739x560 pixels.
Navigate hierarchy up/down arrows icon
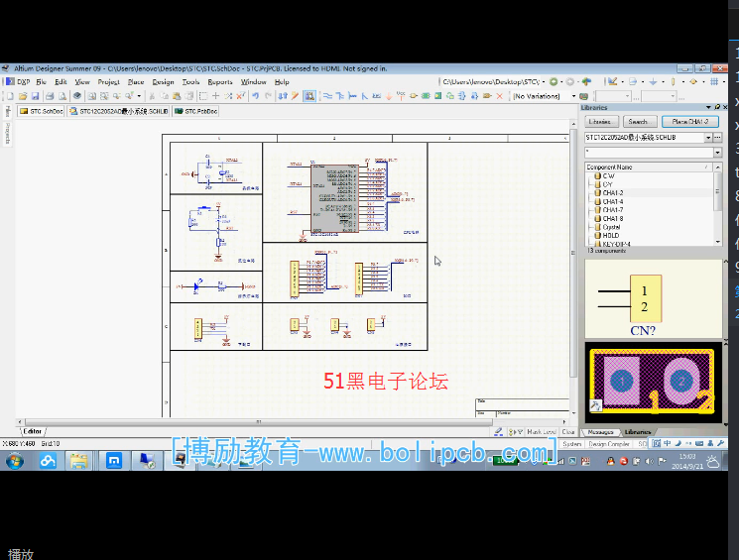point(283,96)
